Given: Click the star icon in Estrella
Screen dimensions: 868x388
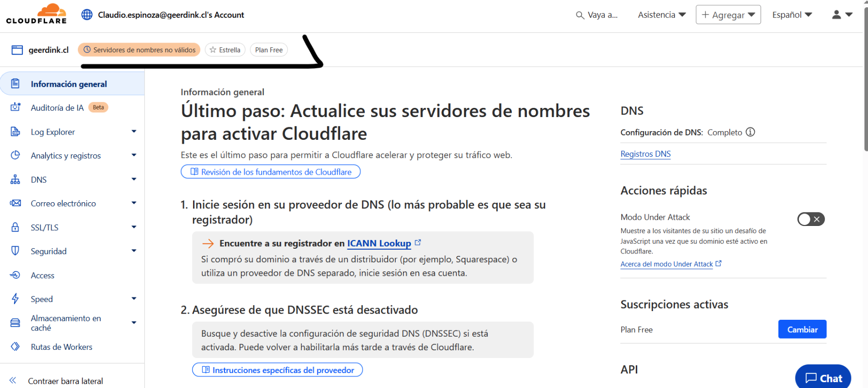Looking at the screenshot, I should [213, 50].
